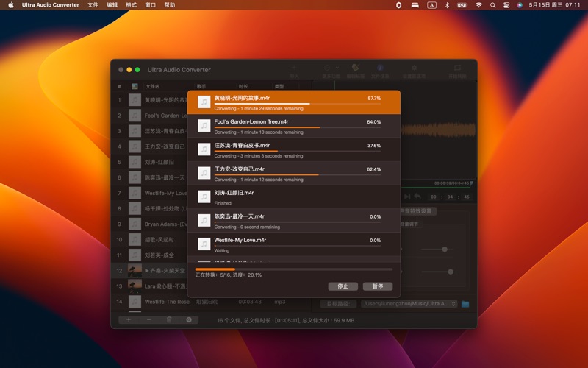The height and width of the screenshot is (368, 588).
Task: Click the plus add-file icon in bottom bar
Action: [x=128, y=320]
